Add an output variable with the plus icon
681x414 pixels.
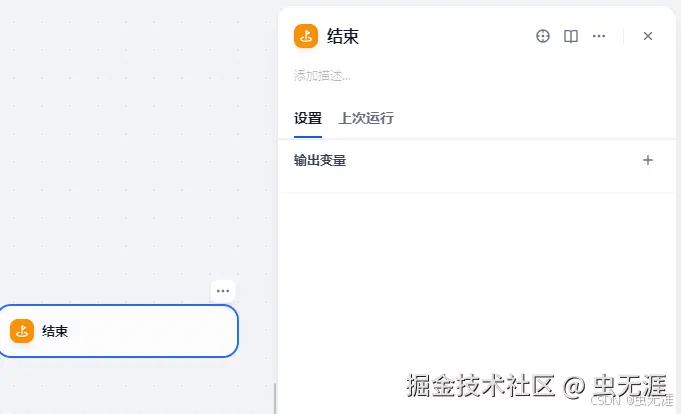tap(648, 160)
